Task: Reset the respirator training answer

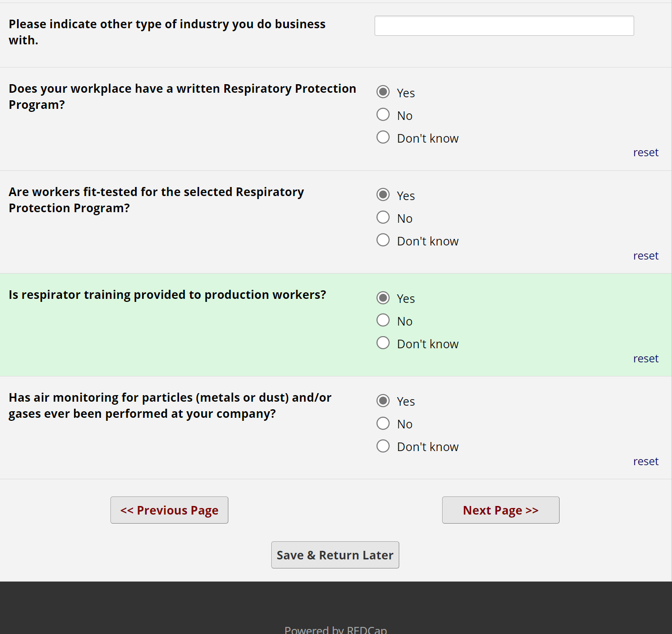Action: pyautogui.click(x=645, y=359)
